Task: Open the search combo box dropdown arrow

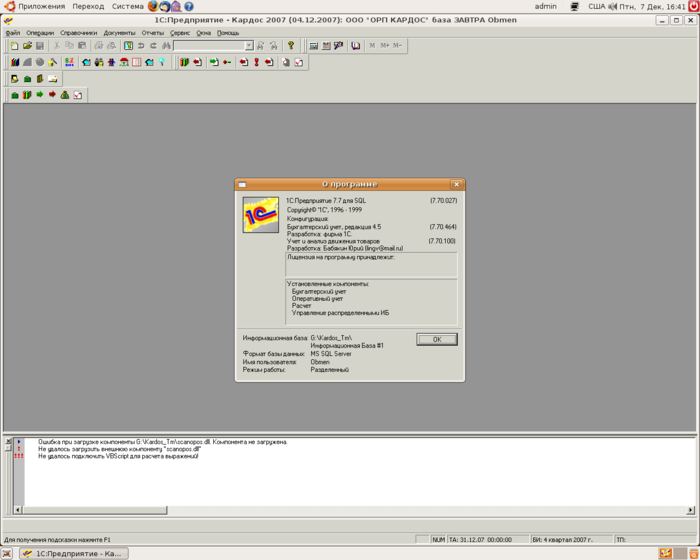Action: pyautogui.click(x=249, y=46)
